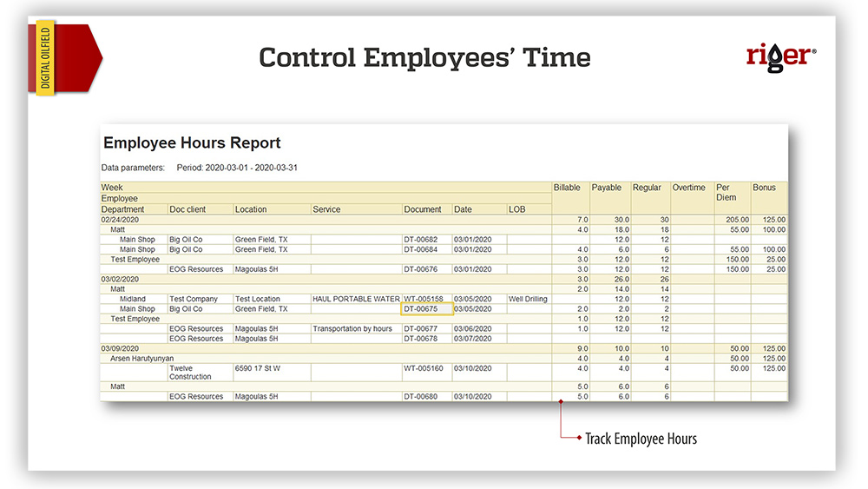Click the riger logo
Image resolution: width=868 pixels, height=489 pixels.
[x=779, y=56]
